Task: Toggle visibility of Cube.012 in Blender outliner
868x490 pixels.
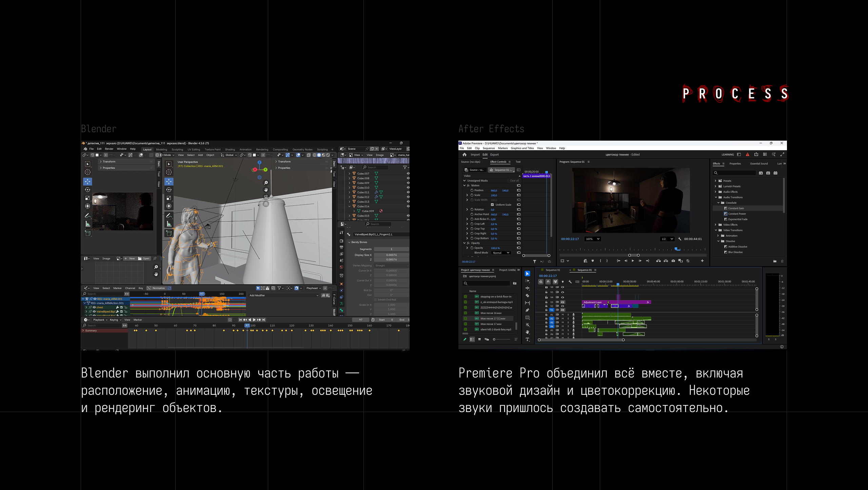Action: click(x=408, y=197)
